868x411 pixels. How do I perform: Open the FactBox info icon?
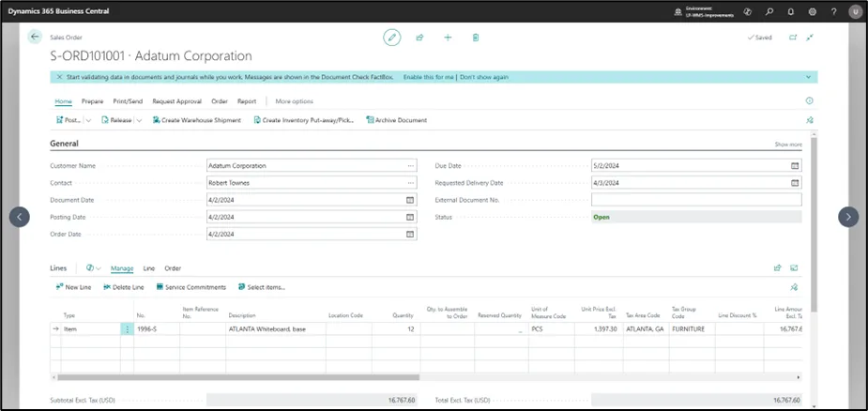coord(809,100)
